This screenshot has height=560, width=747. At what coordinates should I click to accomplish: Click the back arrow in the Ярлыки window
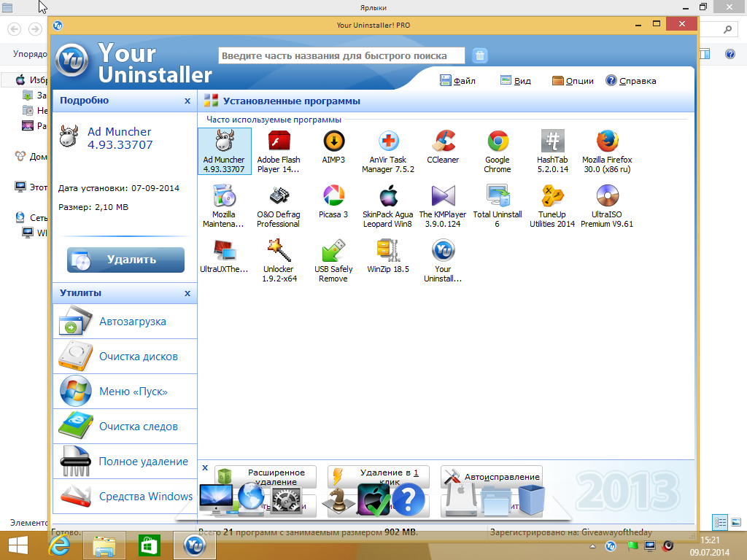[15, 29]
